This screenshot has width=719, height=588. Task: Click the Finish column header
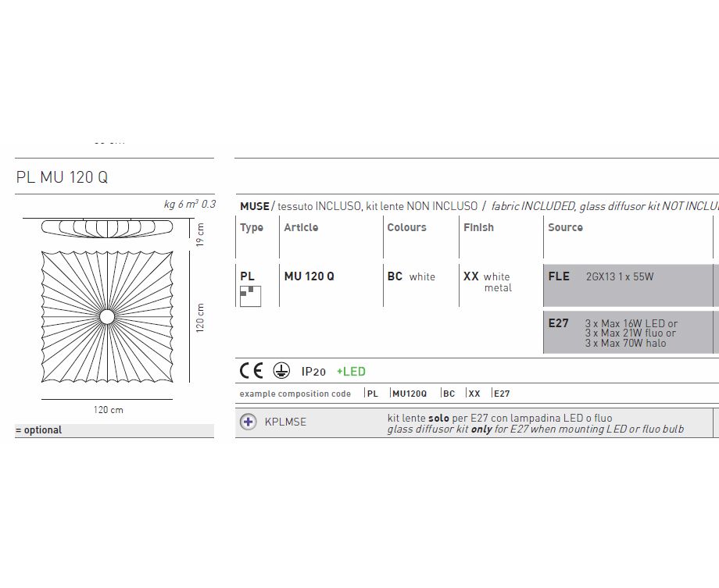tap(478, 227)
